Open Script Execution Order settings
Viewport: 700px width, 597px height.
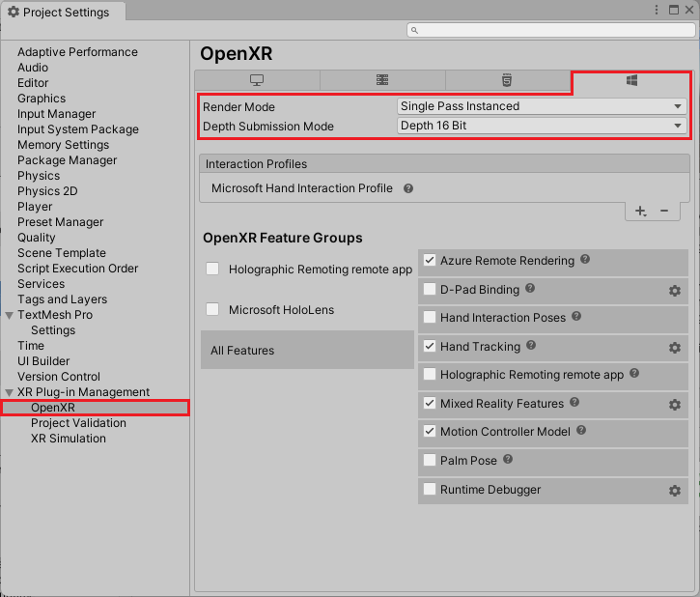point(77,269)
